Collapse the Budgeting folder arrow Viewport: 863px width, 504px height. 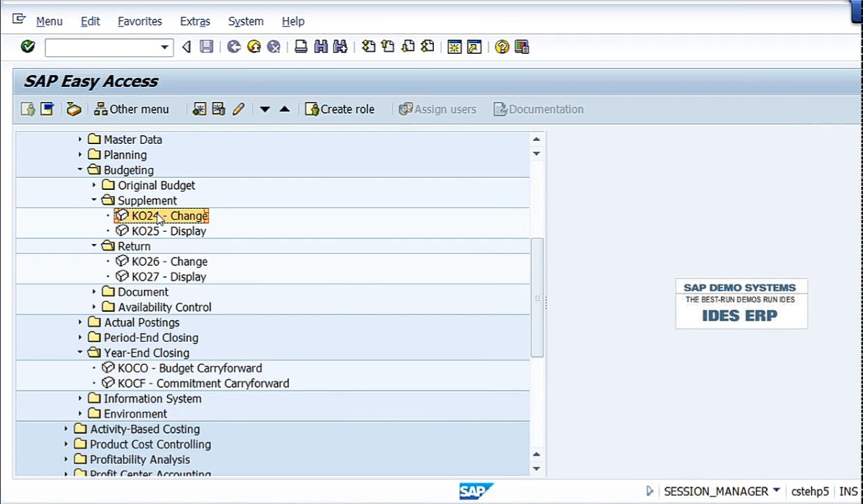[80, 169]
